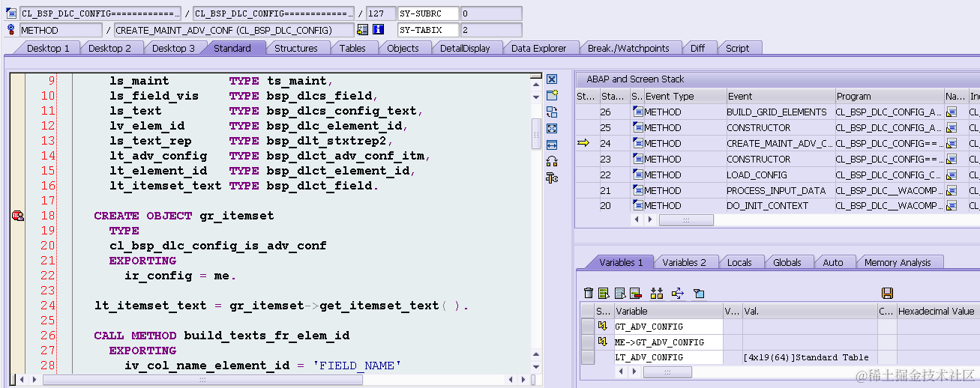Click the display source attributes icon
This screenshot has width=980, height=388.
click(363, 30)
